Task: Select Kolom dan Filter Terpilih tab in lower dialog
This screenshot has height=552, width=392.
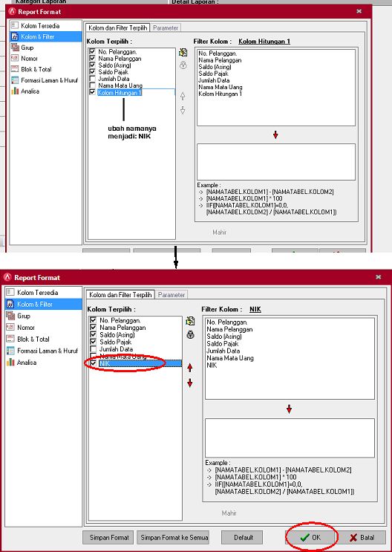Action: click(x=120, y=295)
